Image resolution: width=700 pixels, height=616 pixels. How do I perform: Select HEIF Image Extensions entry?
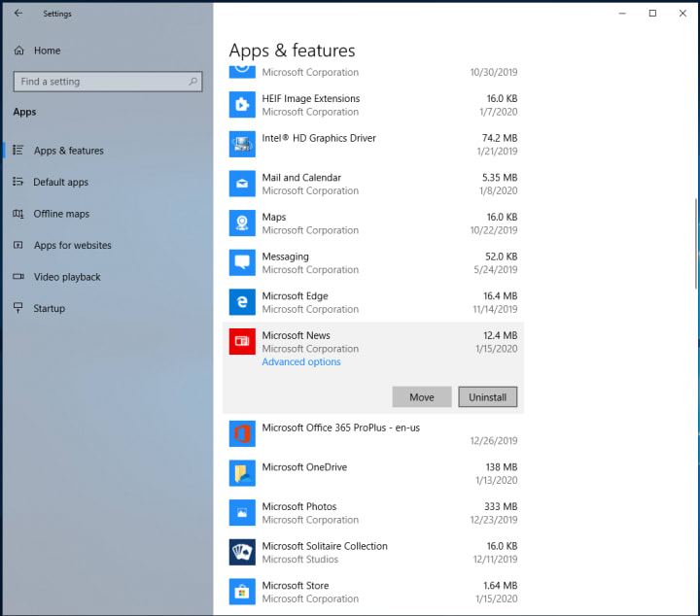[372, 105]
